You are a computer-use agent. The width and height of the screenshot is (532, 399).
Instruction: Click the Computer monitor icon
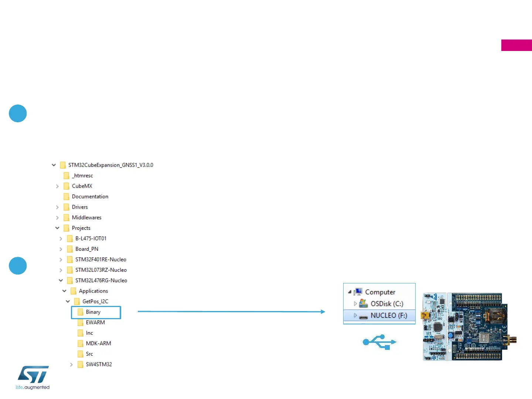tap(358, 292)
